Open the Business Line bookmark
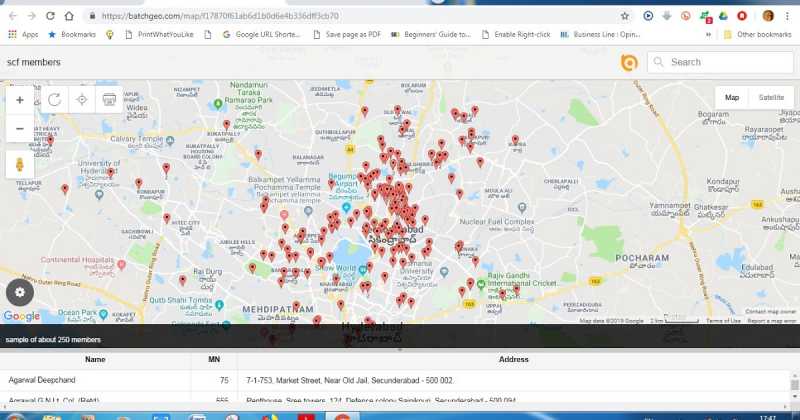Viewport: 800px width, 420px height. [601, 35]
